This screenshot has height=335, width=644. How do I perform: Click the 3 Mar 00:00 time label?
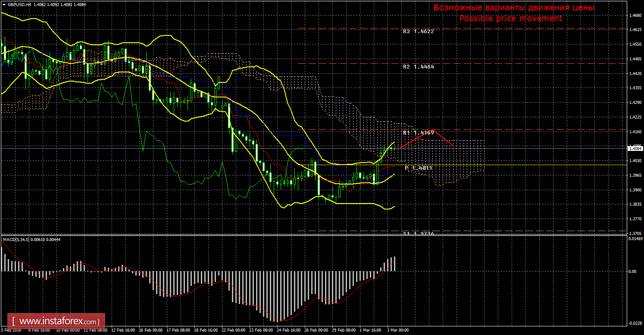tap(397, 331)
